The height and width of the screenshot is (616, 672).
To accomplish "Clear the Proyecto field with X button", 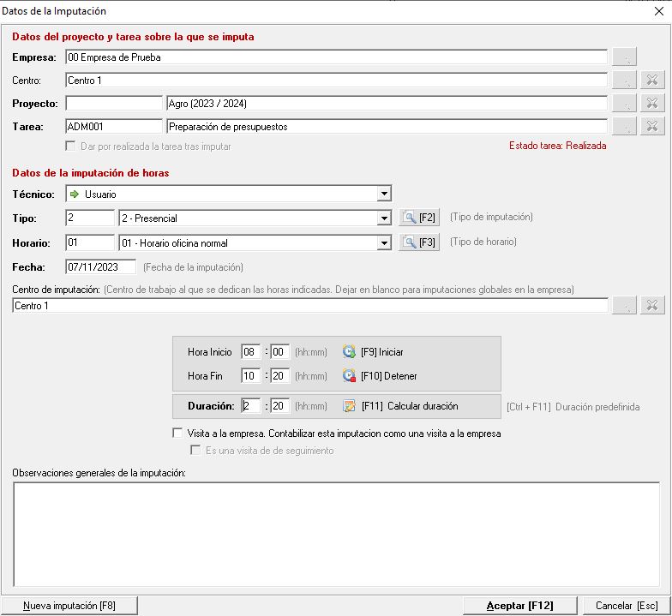I will pos(652,104).
